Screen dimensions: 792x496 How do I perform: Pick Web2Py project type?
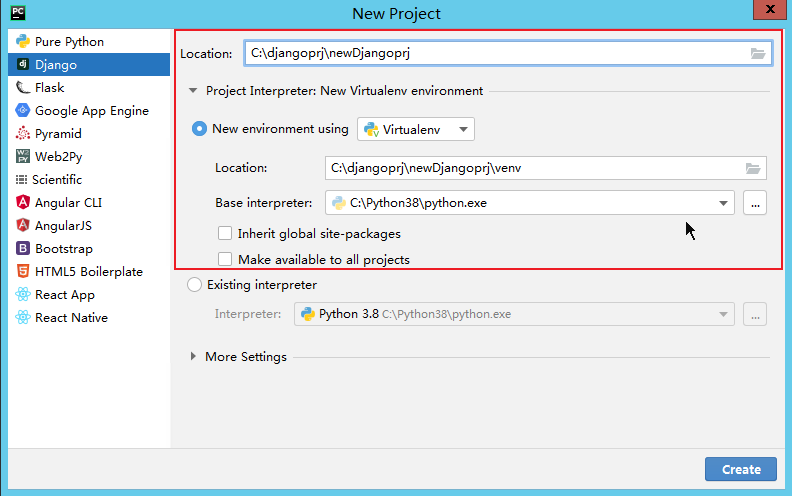(89, 156)
